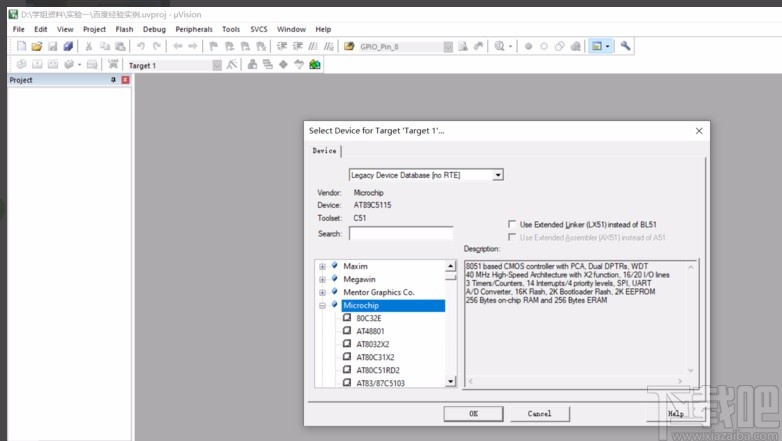The image size is (782, 441).
Task: Open configuration wrench icon
Action: pos(625,46)
